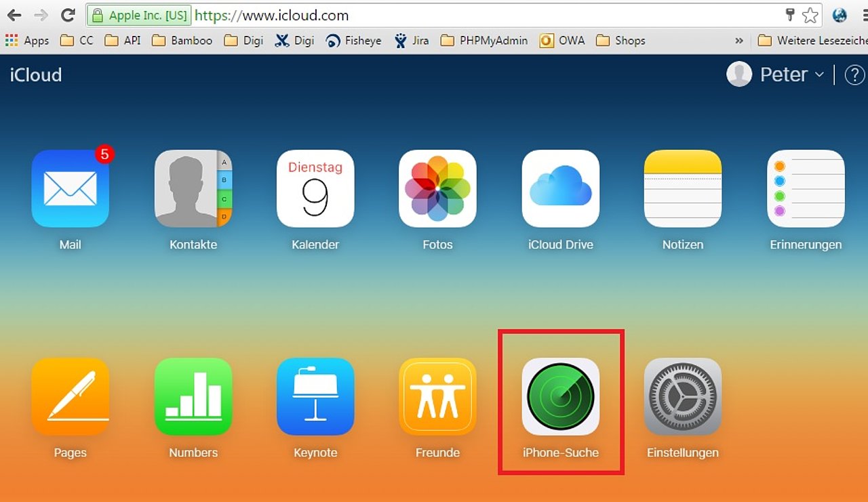The image size is (868, 502).
Task: Reload the iCloud page
Action: tap(68, 15)
